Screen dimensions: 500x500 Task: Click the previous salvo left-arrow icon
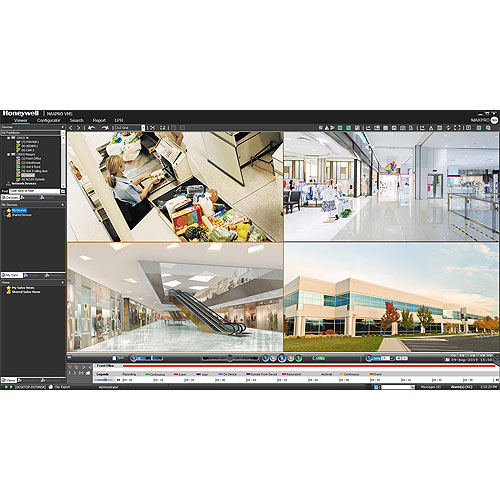(71, 128)
